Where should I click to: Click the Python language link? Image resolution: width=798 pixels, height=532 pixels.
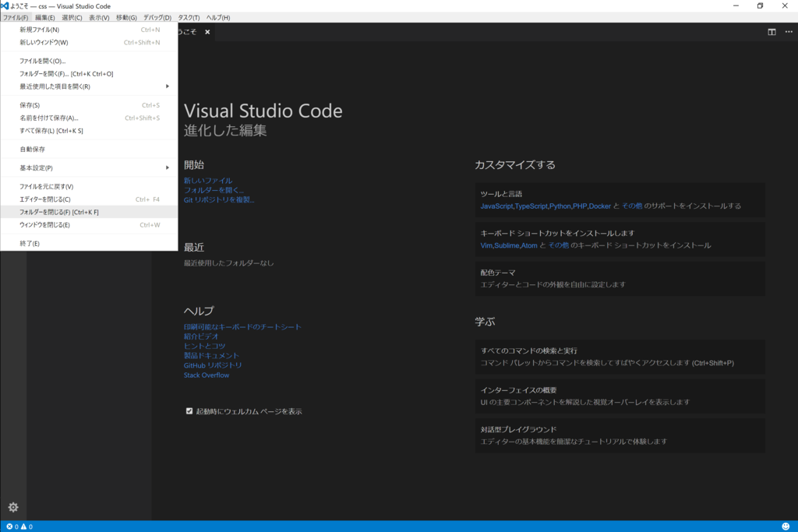click(x=560, y=206)
